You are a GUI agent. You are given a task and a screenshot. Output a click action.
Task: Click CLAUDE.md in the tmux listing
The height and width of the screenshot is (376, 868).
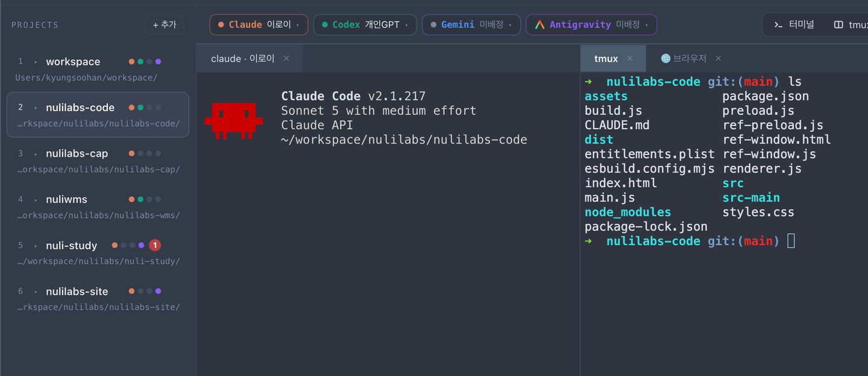[617, 125]
